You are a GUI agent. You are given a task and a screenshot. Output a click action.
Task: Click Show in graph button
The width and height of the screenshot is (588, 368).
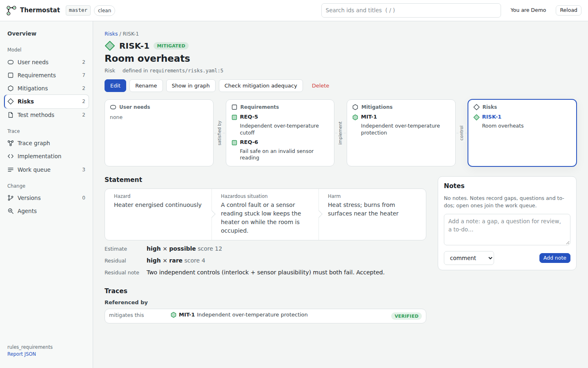(x=191, y=86)
